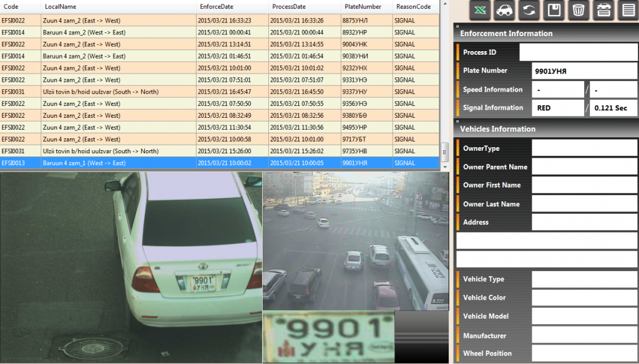Collapse the Vehicles Information section
This screenshot has width=639, height=364.
tap(456, 122)
